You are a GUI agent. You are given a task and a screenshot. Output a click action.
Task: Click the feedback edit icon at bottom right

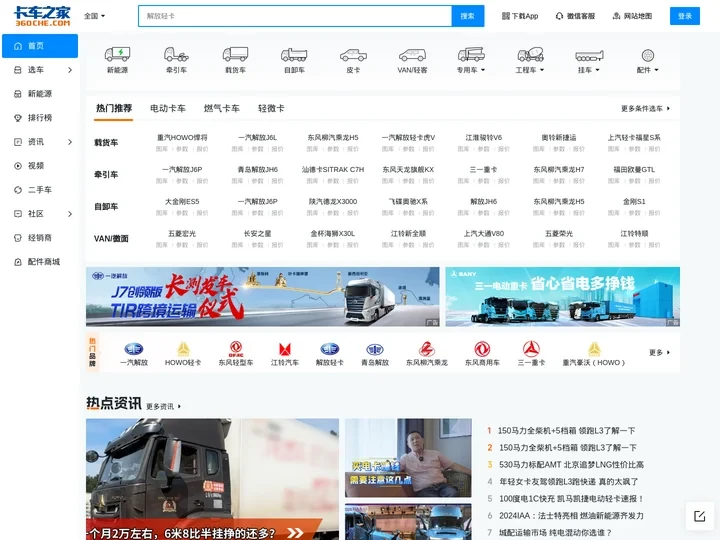(699, 516)
